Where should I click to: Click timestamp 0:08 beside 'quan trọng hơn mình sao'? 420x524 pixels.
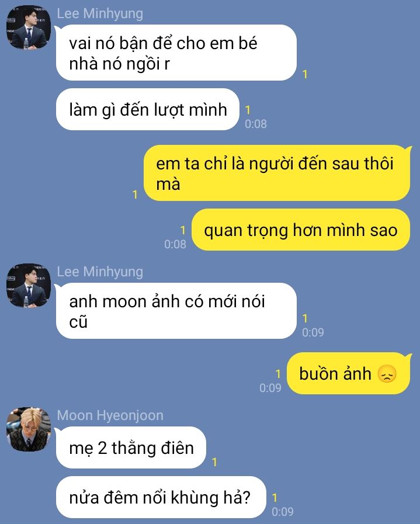175,244
